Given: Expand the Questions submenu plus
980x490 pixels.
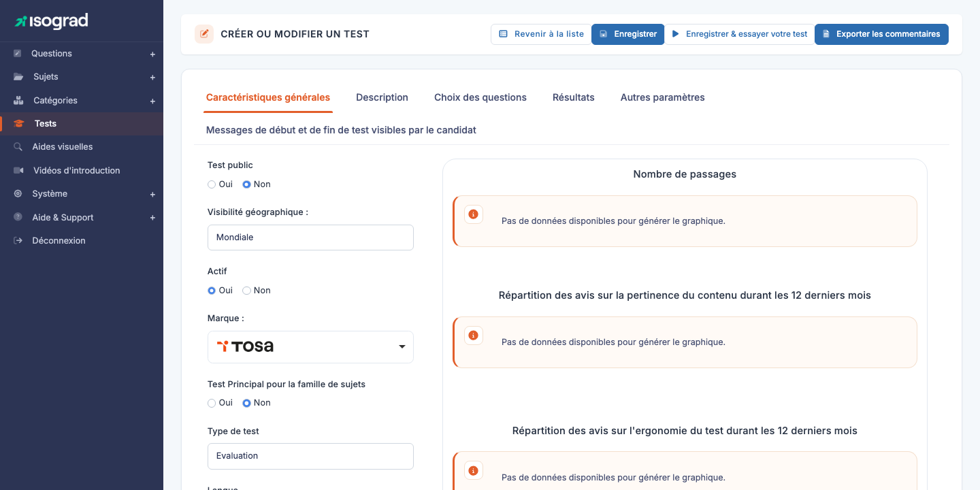Looking at the screenshot, I should click(x=152, y=54).
